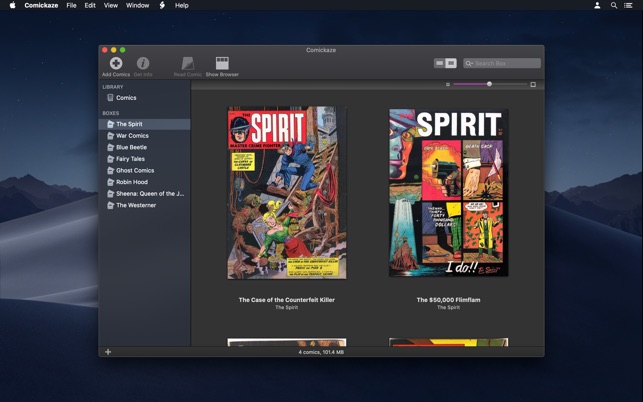The height and width of the screenshot is (402, 643).
Task: Open the search options magnifier dropdown
Action: point(469,63)
